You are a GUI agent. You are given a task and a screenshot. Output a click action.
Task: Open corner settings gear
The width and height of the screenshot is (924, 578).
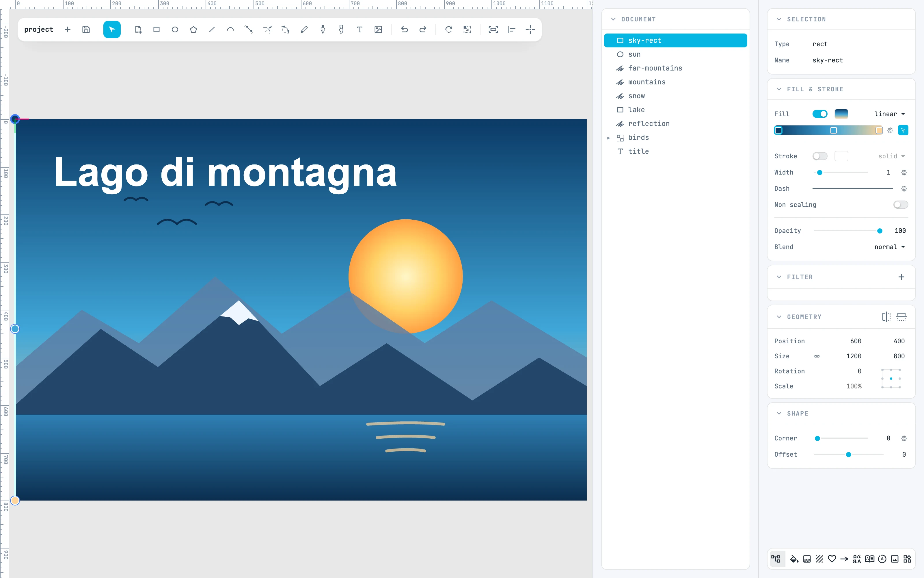904,438
